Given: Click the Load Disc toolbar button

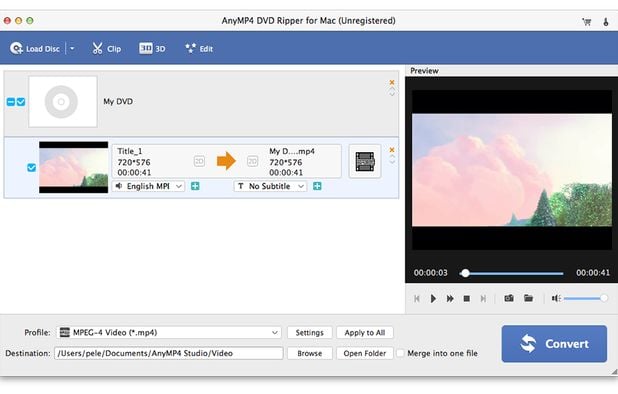Looking at the screenshot, I should (x=35, y=48).
